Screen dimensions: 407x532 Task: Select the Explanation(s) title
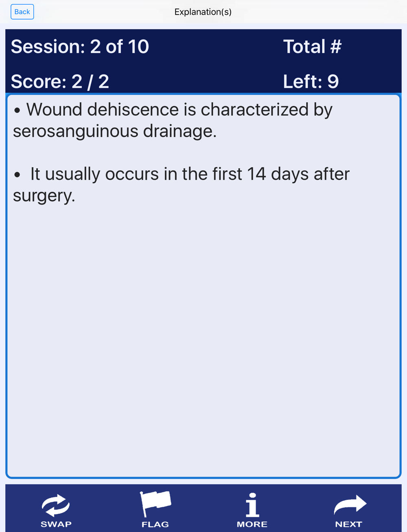[203, 12]
